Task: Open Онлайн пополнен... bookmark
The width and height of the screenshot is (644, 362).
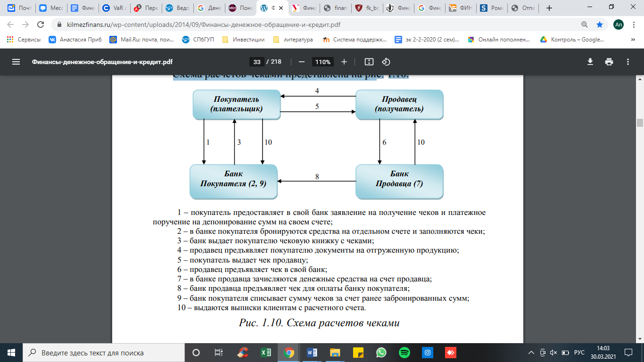Action: [x=499, y=40]
